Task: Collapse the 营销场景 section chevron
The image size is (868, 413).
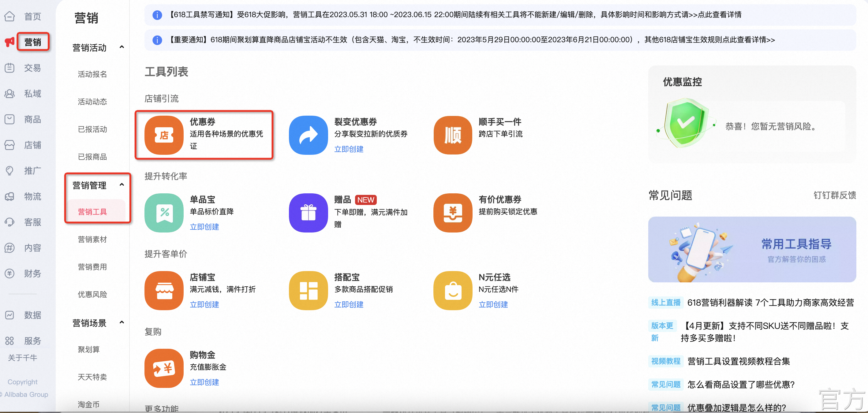Action: tap(122, 322)
